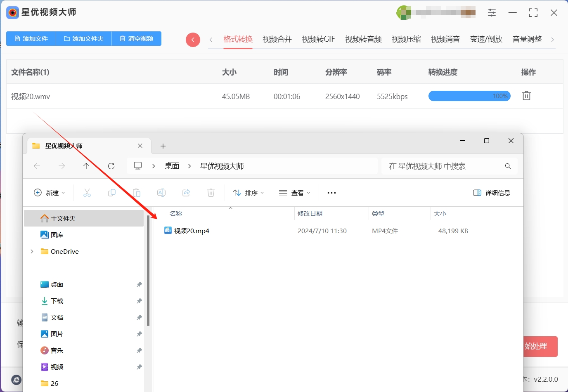Open the 查看 dropdown
The height and width of the screenshot is (392, 568).
tap(294, 193)
